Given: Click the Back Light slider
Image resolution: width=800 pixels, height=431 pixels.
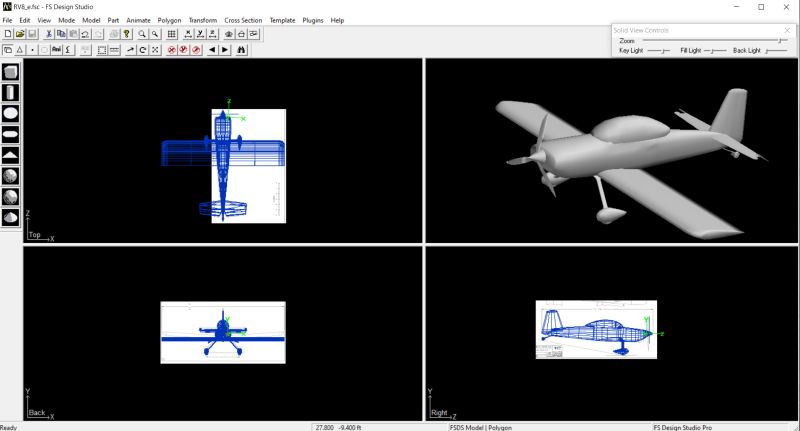Looking at the screenshot, I should [x=776, y=50].
